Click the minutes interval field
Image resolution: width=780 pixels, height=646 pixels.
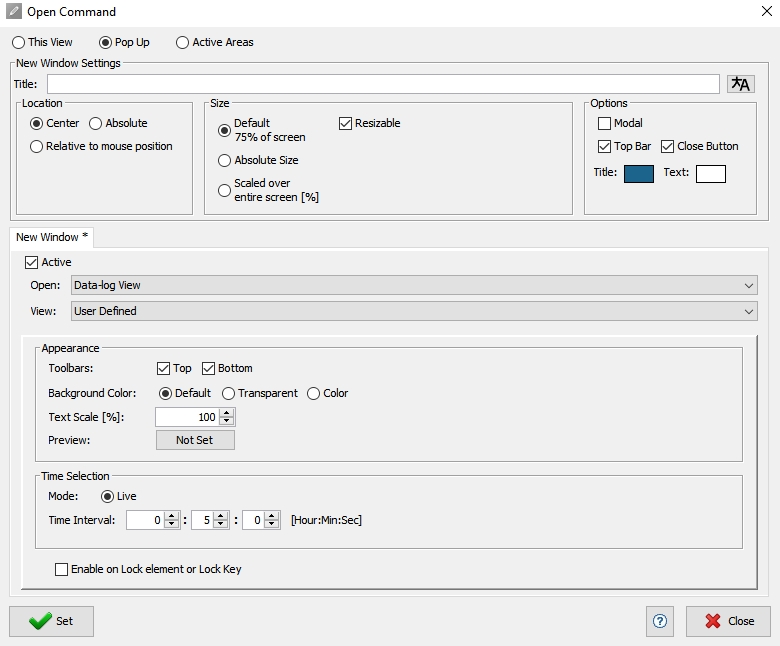203,520
